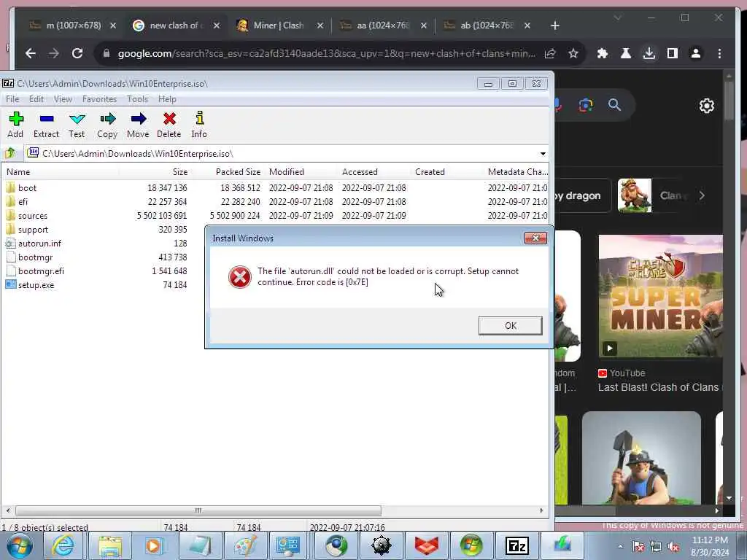Open the 7-Zip Edit menu
Image resolution: width=747 pixels, height=560 pixels.
36,99
